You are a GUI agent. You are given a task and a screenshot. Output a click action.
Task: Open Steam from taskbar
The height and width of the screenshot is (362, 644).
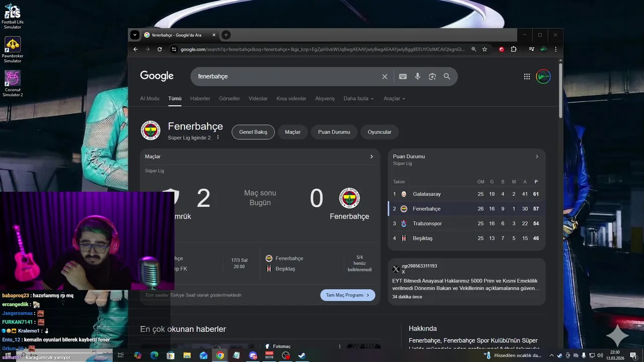[302, 355]
